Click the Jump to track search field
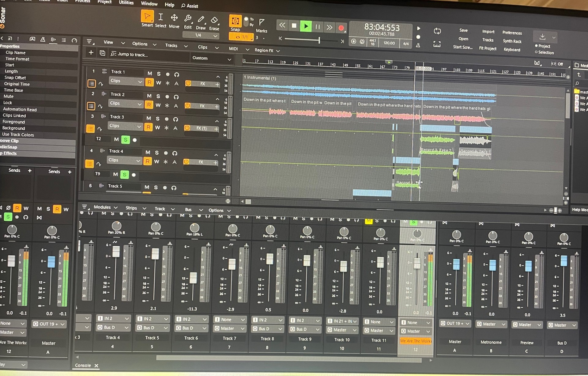The image size is (588, 376). click(149, 55)
